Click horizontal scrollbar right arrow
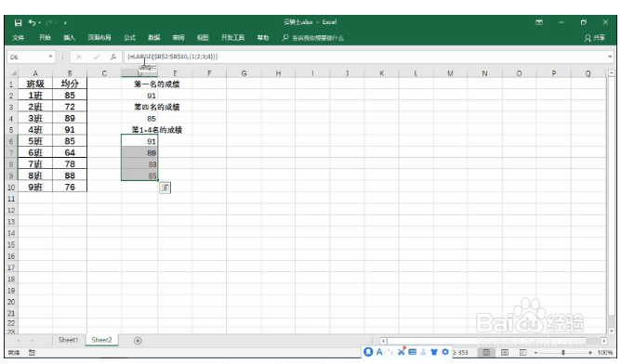Image resolution: width=621 pixels, height=364 pixels. pyautogui.click(x=603, y=341)
